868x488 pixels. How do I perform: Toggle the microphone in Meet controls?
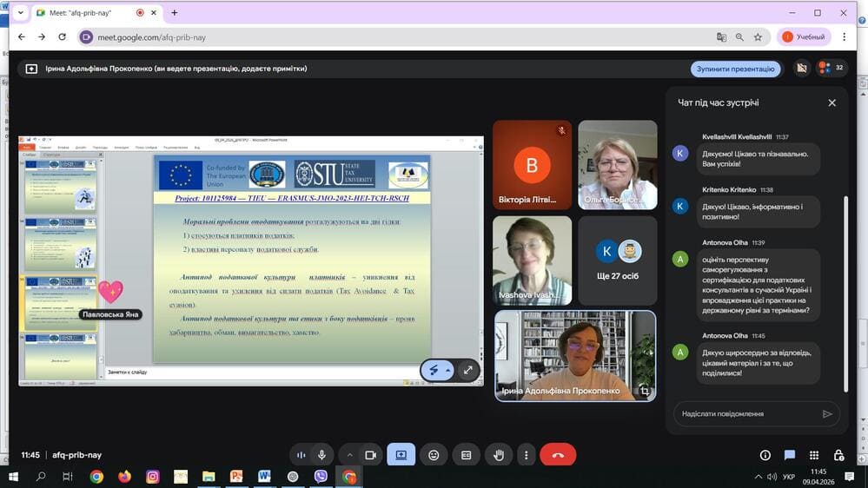pos(322,455)
